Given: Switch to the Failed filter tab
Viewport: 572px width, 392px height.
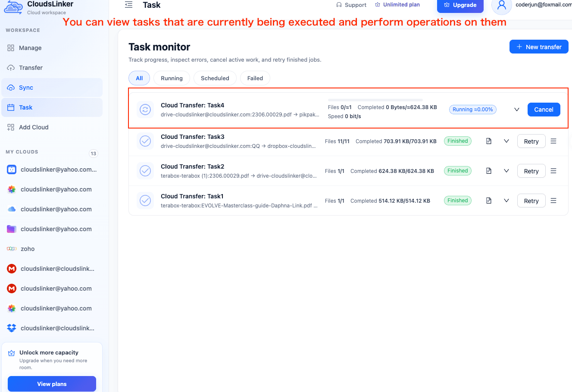Looking at the screenshot, I should 255,78.
